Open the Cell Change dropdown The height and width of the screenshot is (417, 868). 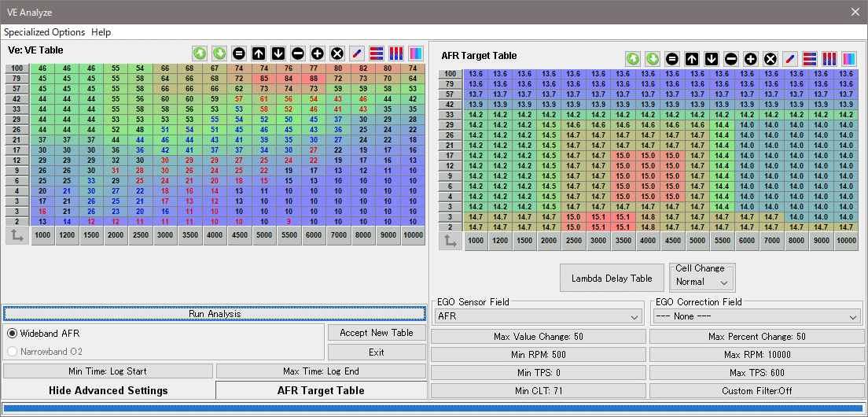pos(702,282)
